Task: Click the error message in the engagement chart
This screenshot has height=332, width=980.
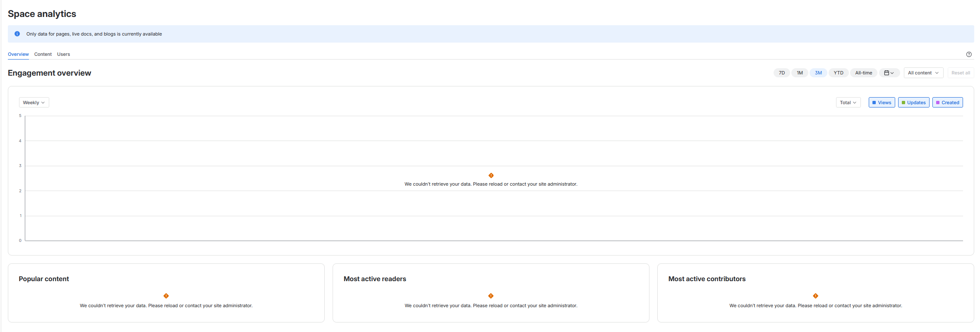Action: click(491, 184)
